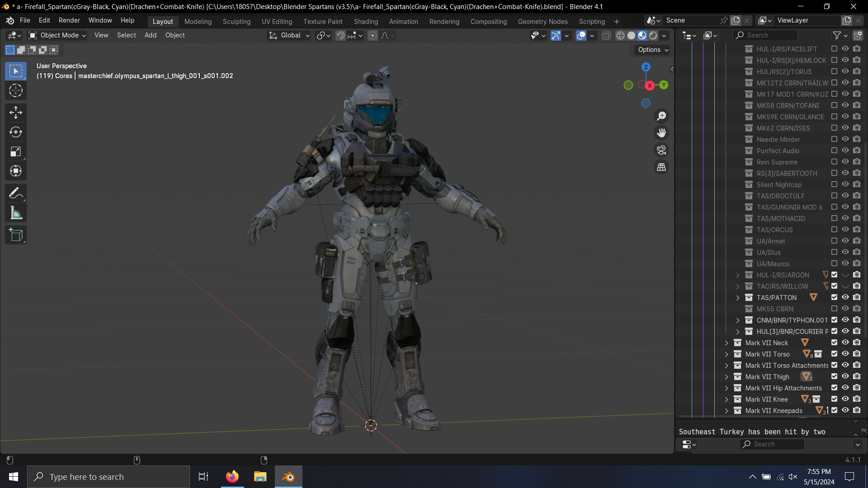This screenshot has width=868, height=488.
Task: Activate the Move tool
Action: pos(16,112)
